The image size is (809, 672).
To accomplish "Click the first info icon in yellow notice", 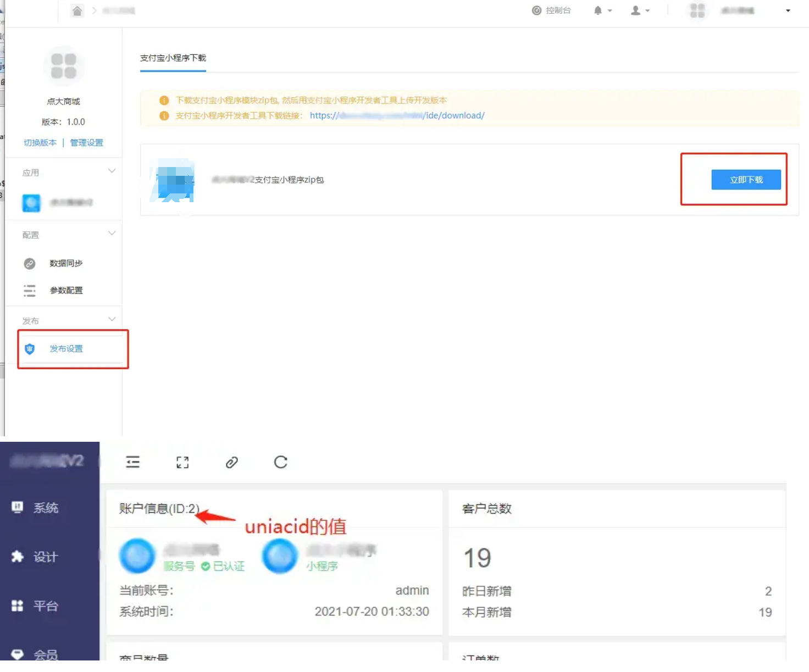I will pyautogui.click(x=164, y=101).
